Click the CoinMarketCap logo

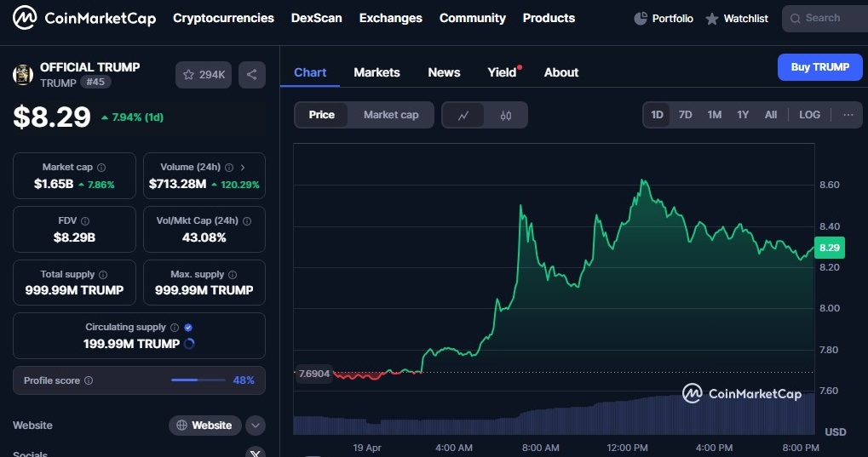[84, 18]
